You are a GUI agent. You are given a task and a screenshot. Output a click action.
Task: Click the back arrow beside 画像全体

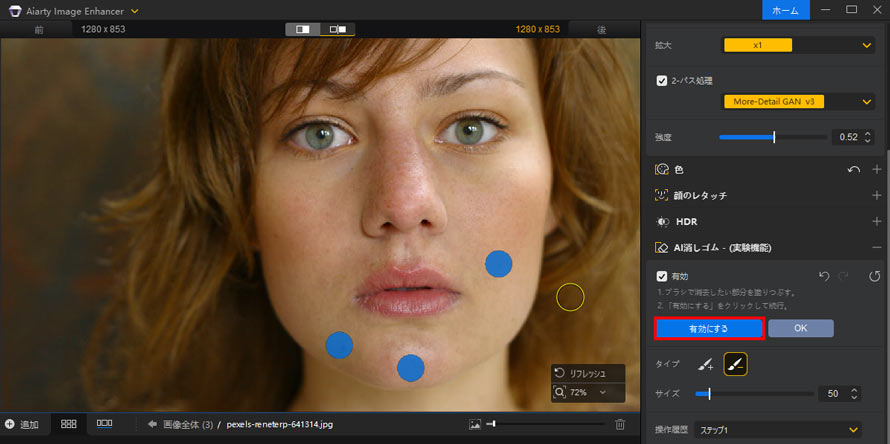(152, 424)
